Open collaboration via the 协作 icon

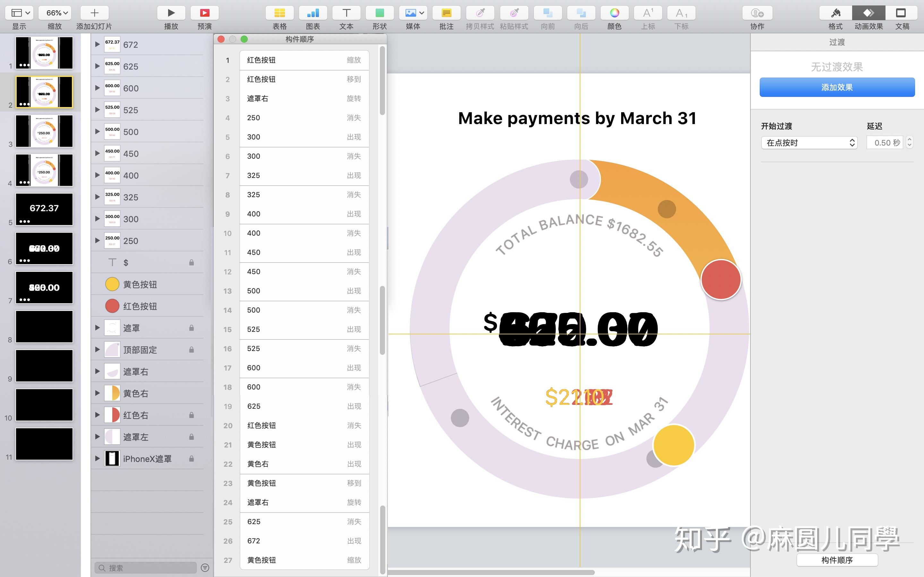click(757, 13)
